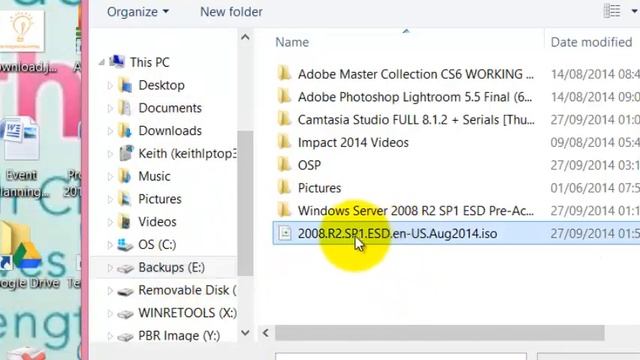Image resolution: width=640 pixels, height=360 pixels.
Task: Click the file name input field
Action: click(401, 357)
